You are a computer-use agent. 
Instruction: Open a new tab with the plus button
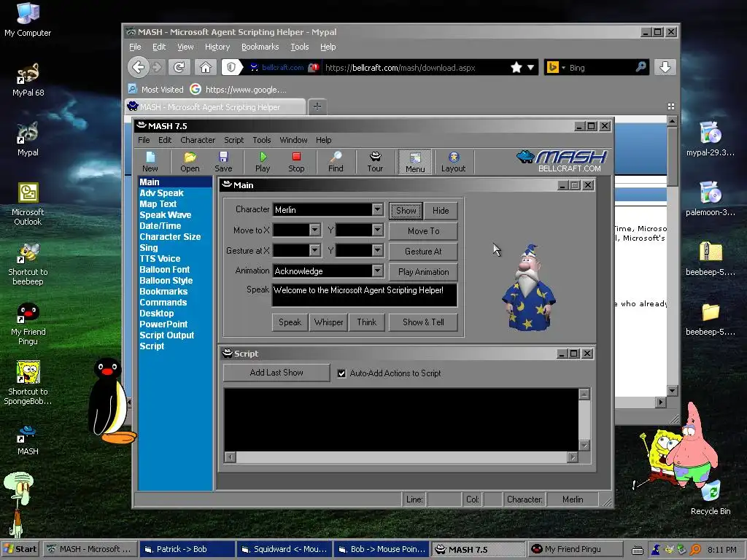click(x=317, y=106)
